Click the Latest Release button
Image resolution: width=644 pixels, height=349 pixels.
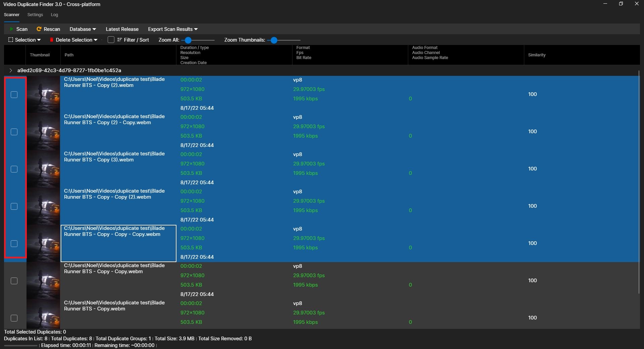pyautogui.click(x=122, y=29)
